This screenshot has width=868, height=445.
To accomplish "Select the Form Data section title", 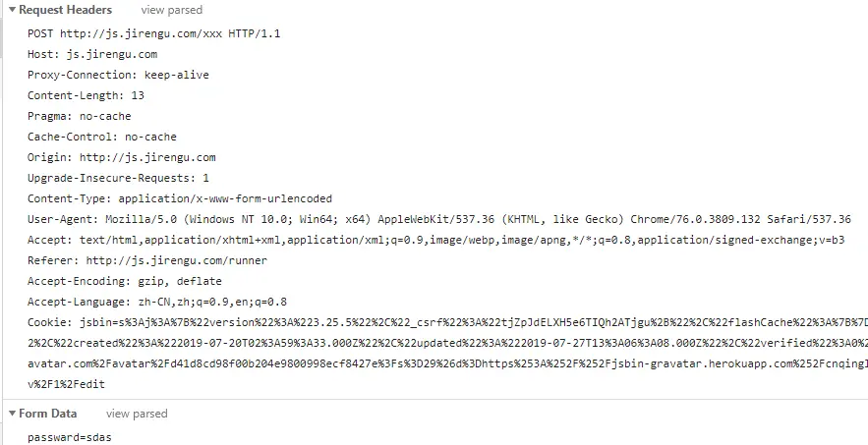I will [47, 414].
